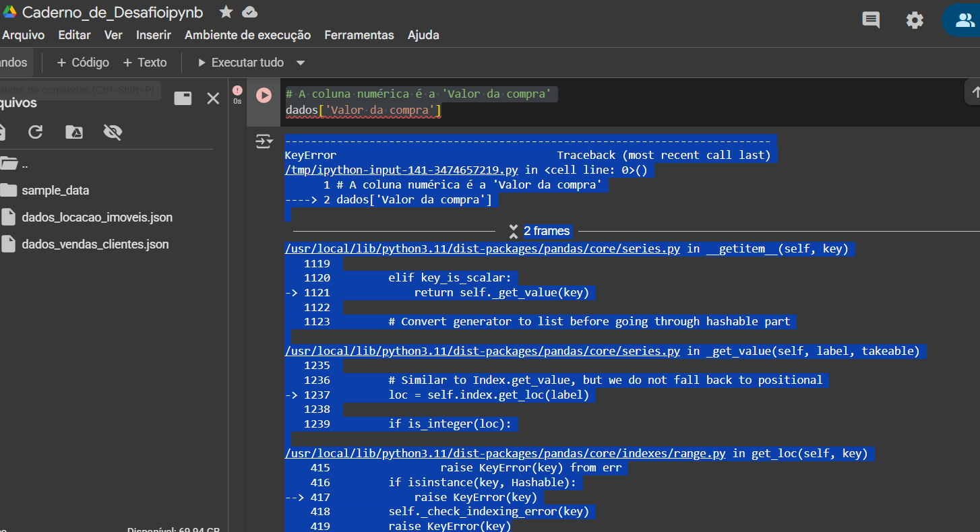980x532 pixels.
Task: Run the cell with the play button
Action: pos(264,96)
